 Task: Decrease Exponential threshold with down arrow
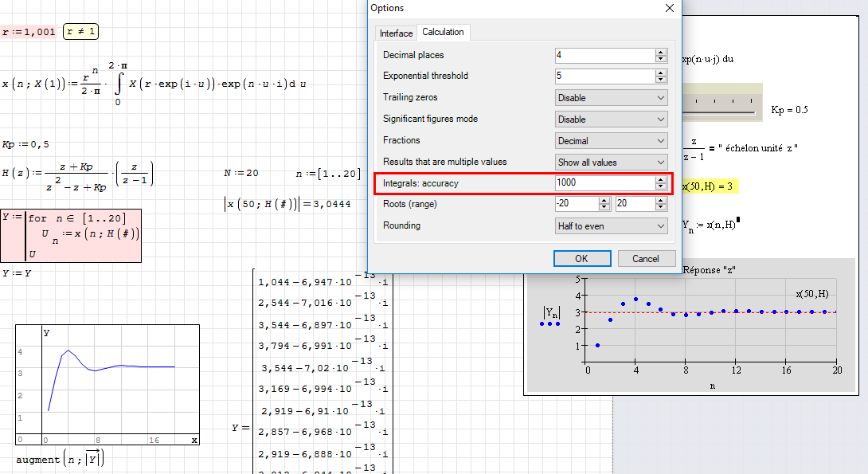click(x=661, y=80)
